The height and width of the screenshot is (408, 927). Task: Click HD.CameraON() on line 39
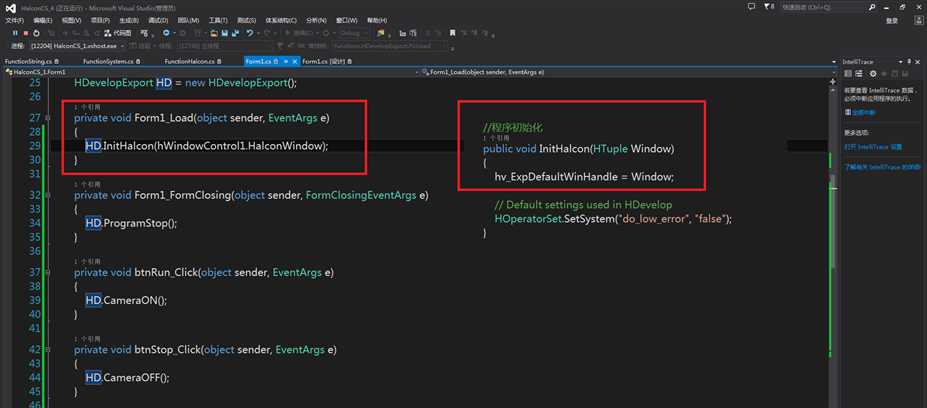[x=127, y=300]
